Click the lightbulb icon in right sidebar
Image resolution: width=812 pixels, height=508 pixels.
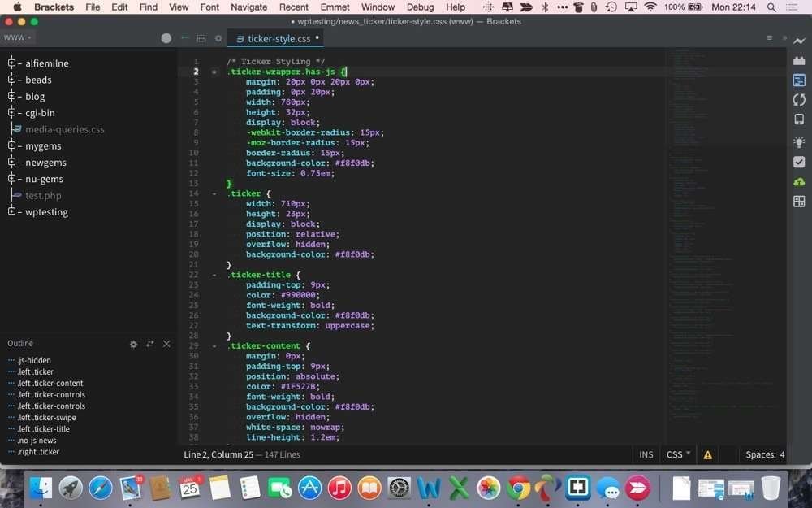[x=799, y=142]
